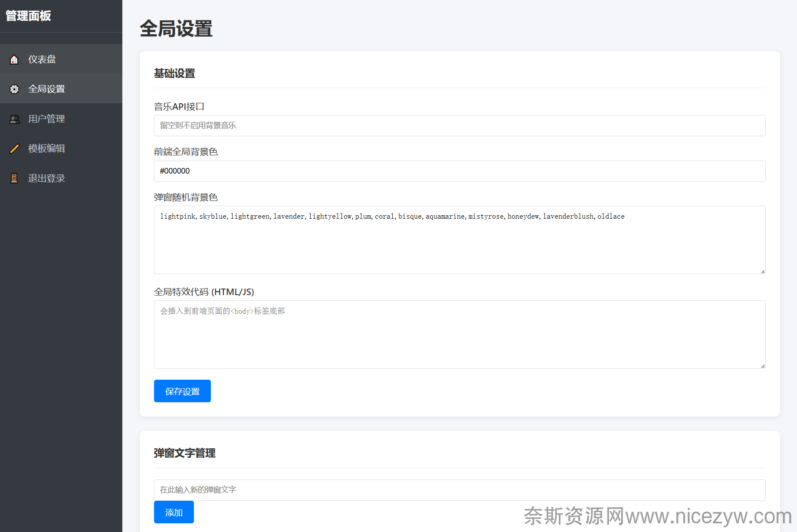Click the house icon beside 仪表盘

(14, 59)
